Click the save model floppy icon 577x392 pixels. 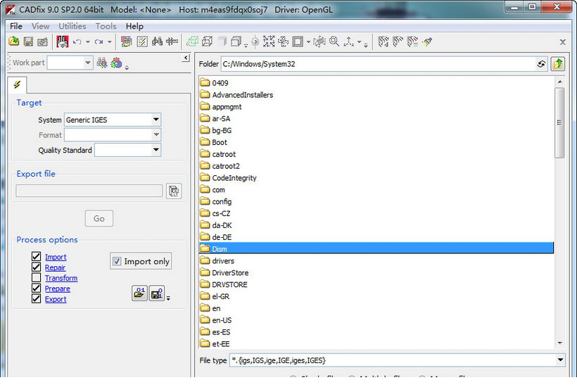[28, 42]
